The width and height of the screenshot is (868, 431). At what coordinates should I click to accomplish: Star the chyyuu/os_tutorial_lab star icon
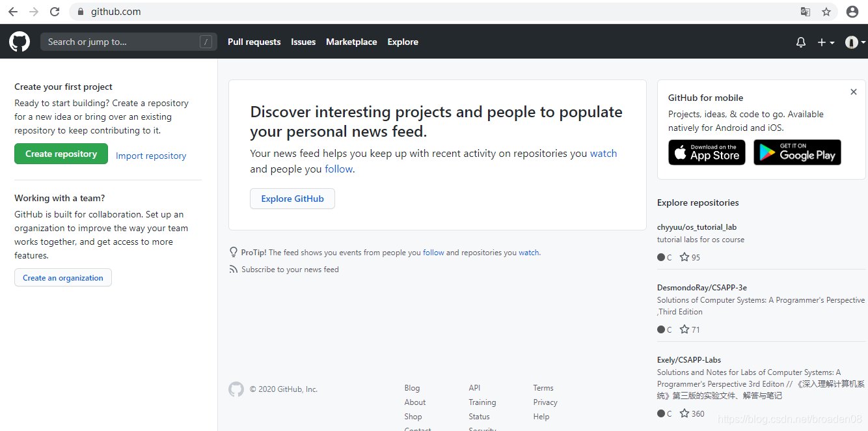(685, 257)
